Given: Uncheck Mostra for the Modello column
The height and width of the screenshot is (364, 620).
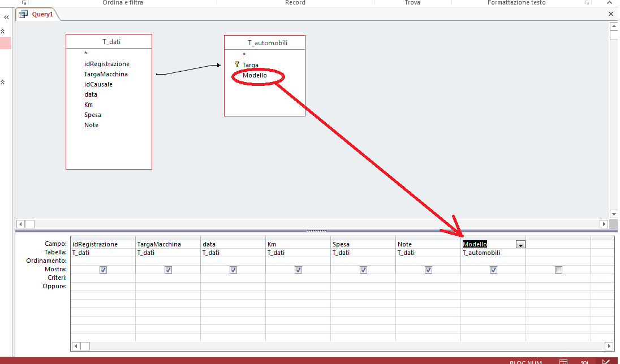Looking at the screenshot, I should coord(493,270).
